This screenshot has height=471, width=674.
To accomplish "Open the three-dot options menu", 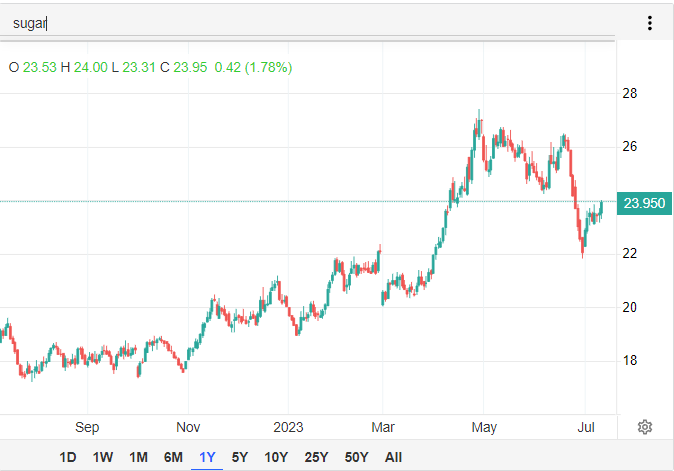I will pyautogui.click(x=650, y=23).
